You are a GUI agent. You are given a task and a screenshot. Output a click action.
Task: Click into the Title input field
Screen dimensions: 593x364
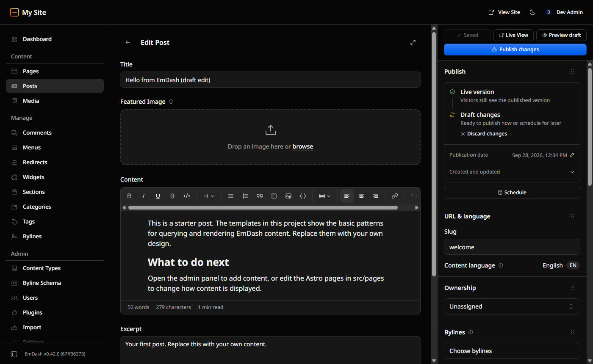(x=270, y=80)
